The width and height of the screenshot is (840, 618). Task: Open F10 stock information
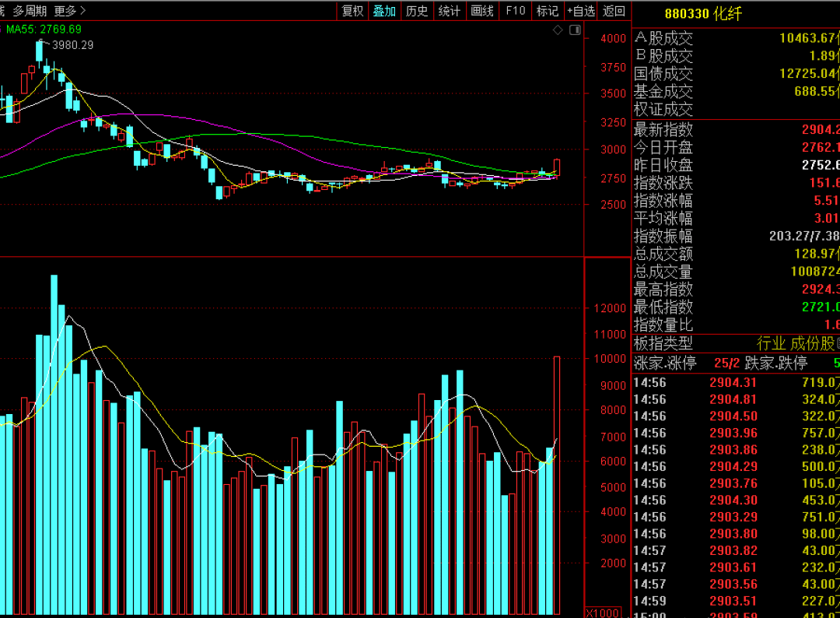click(x=515, y=12)
